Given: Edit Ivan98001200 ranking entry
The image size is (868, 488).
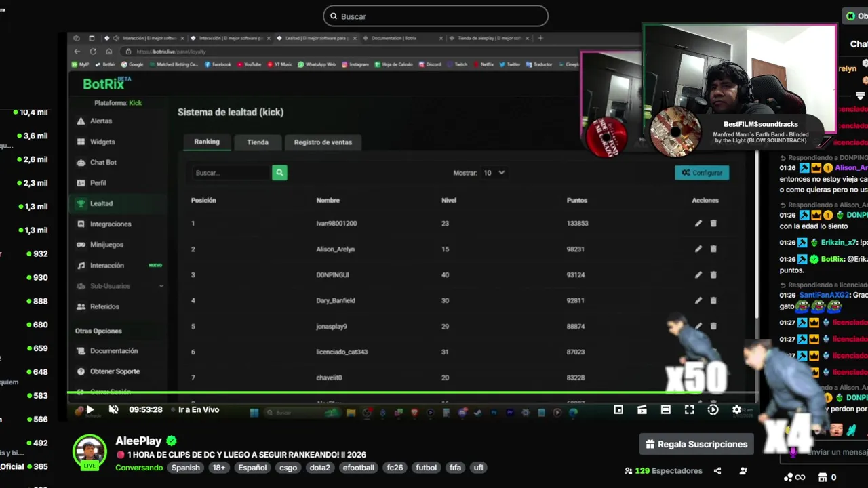Looking at the screenshot, I should click(x=698, y=223).
